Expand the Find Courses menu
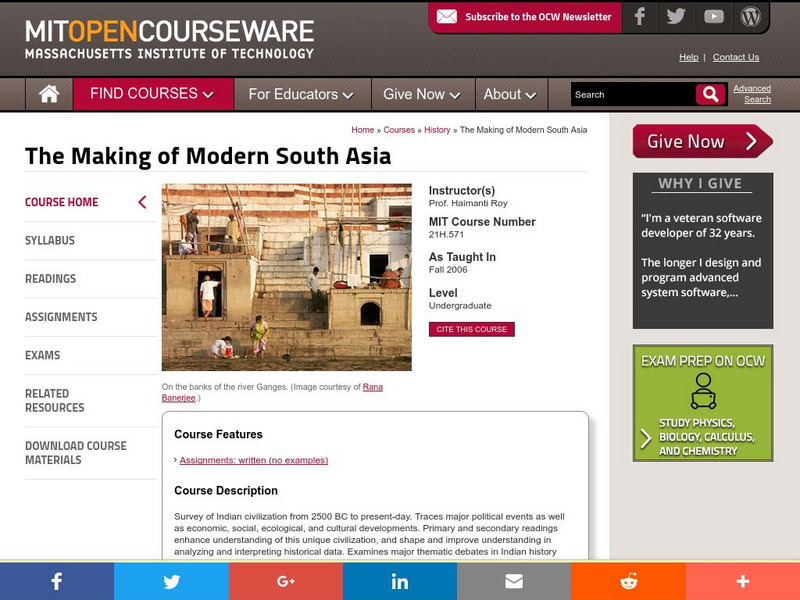 point(152,94)
